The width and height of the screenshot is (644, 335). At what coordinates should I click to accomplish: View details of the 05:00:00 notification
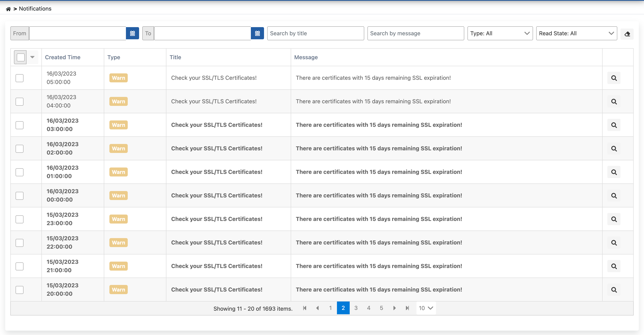point(614,78)
